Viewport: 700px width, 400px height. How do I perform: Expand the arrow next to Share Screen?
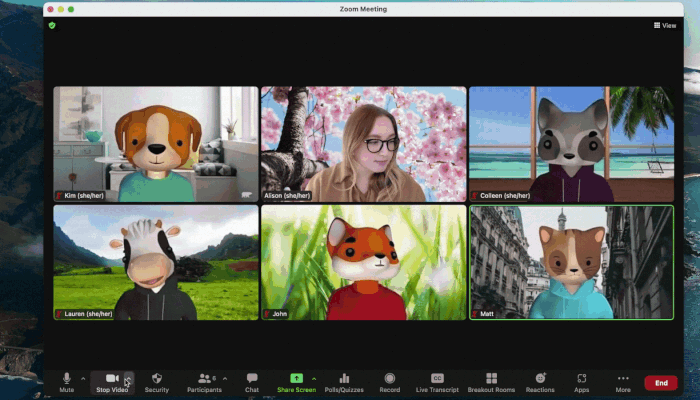(313, 378)
